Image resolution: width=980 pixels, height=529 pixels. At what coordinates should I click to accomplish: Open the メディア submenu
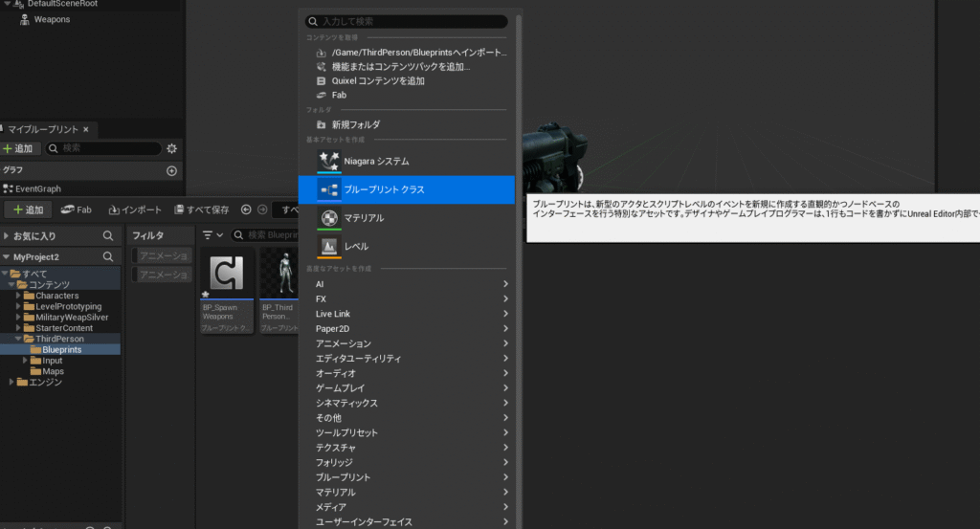pos(406,507)
